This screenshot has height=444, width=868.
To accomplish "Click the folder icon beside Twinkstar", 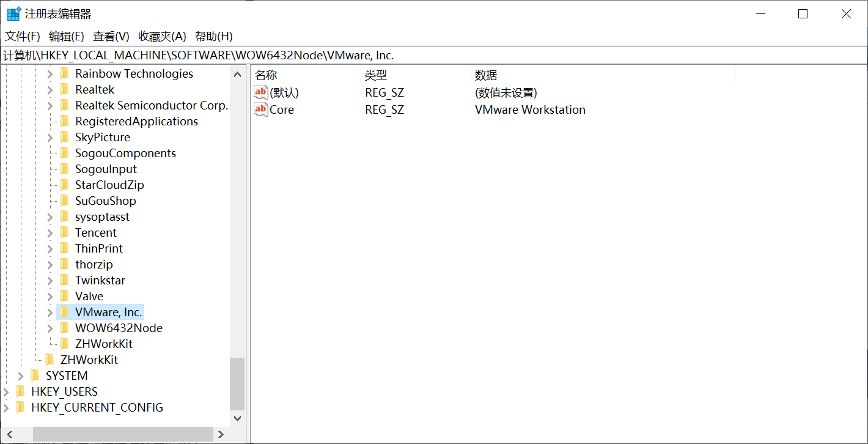I will tap(64, 280).
